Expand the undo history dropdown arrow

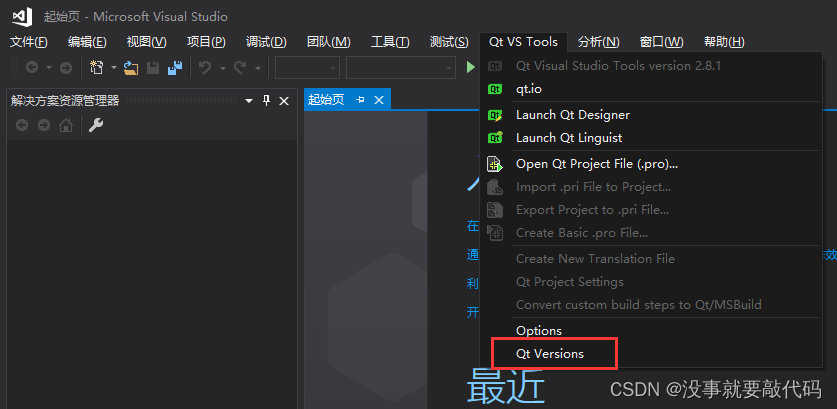pos(223,68)
